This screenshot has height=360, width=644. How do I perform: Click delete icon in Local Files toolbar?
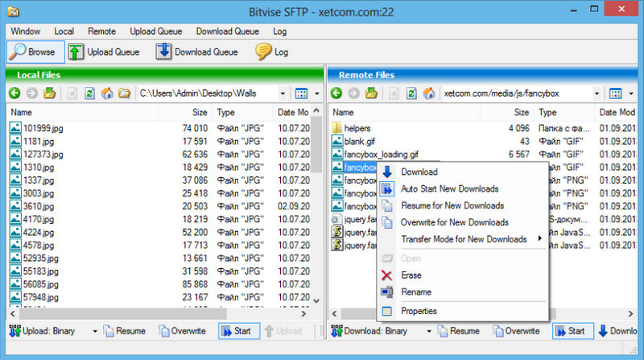[x=72, y=93]
